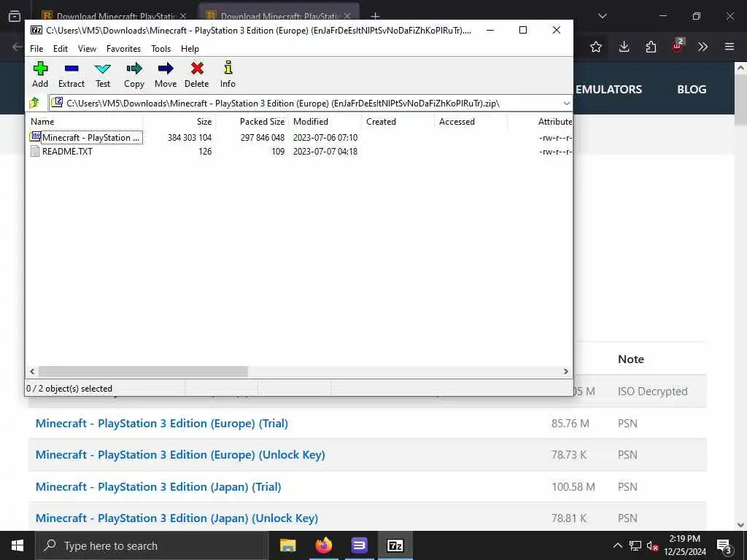Show hidden system tray icons
The height and width of the screenshot is (560, 747).
click(617, 545)
